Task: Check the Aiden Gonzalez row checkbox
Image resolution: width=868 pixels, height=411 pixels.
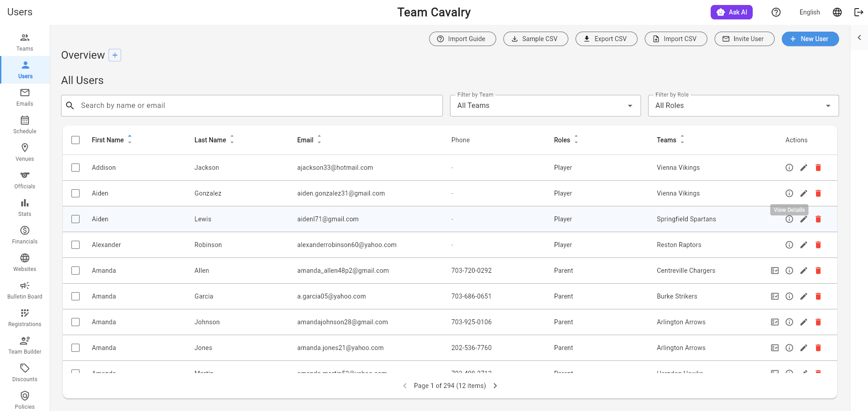Action: tap(75, 193)
